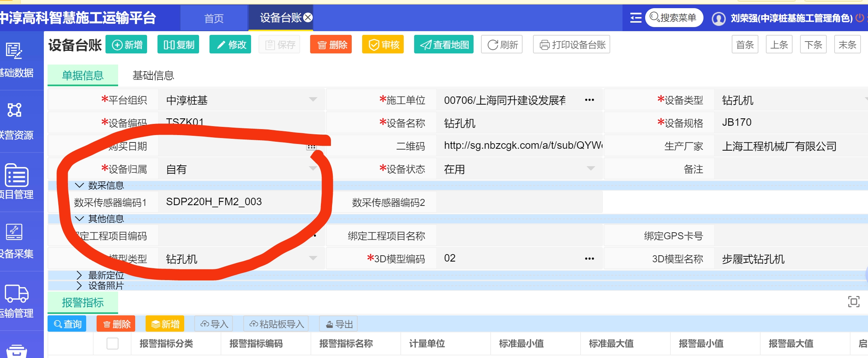Expand the 最新定位 section

[79, 275]
